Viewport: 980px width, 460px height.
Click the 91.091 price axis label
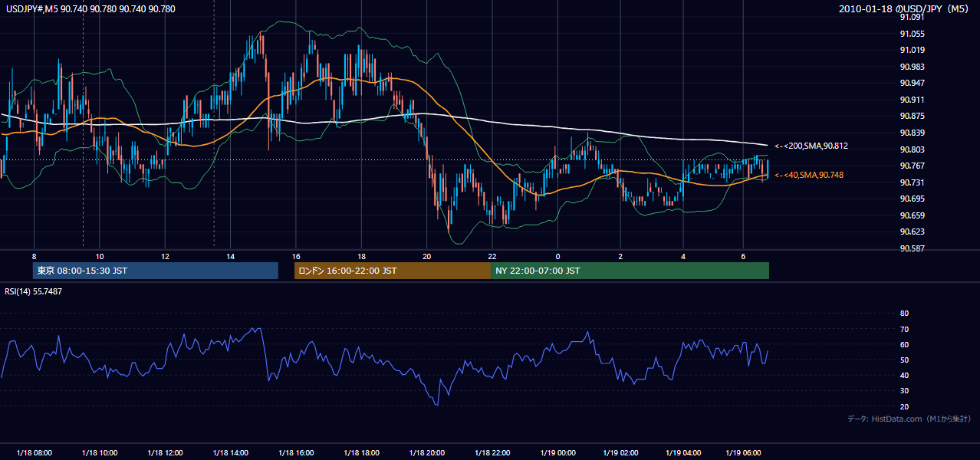[912, 16]
